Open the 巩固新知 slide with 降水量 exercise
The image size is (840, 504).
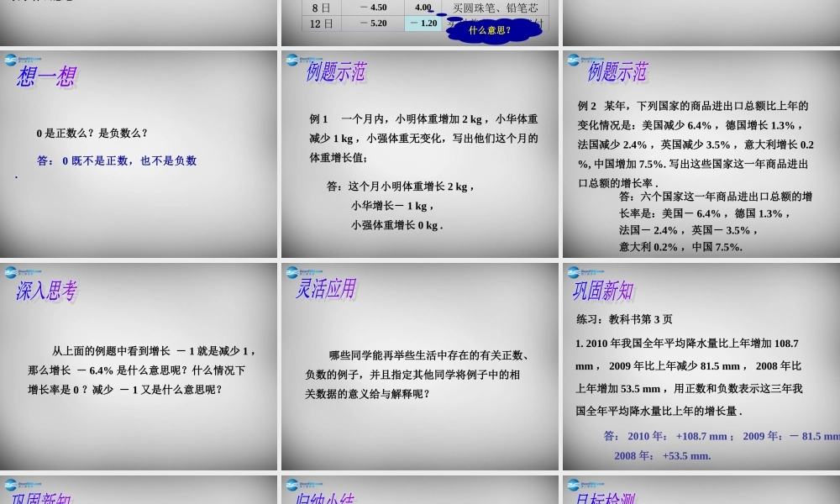click(701, 366)
